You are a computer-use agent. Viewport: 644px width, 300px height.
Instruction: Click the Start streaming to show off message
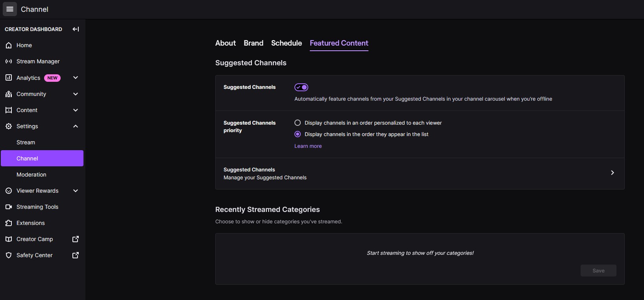[420, 253]
